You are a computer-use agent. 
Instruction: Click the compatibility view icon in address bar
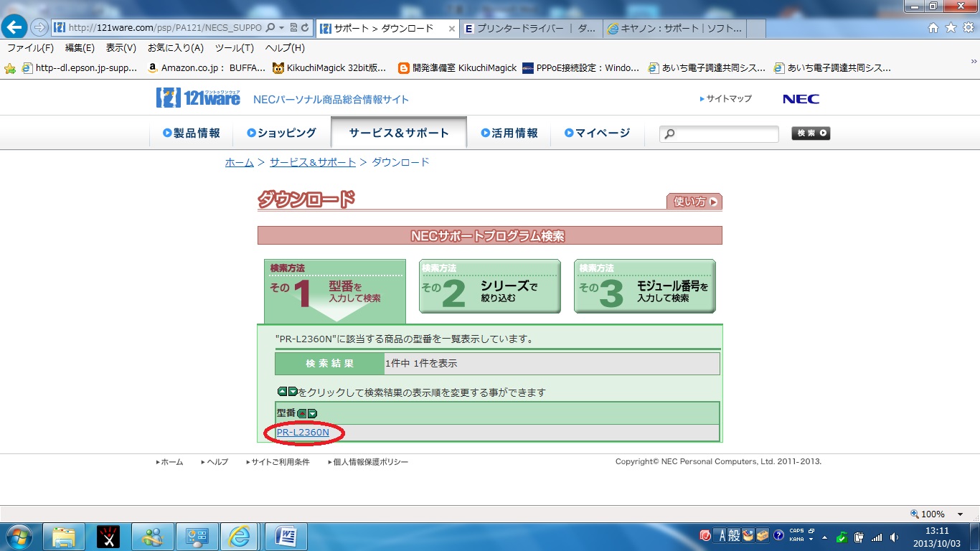pyautogui.click(x=294, y=27)
